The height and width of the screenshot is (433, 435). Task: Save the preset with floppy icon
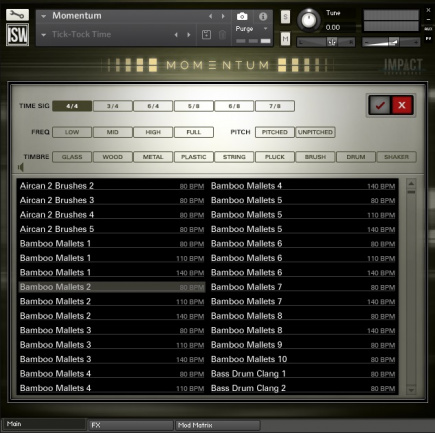(206, 34)
